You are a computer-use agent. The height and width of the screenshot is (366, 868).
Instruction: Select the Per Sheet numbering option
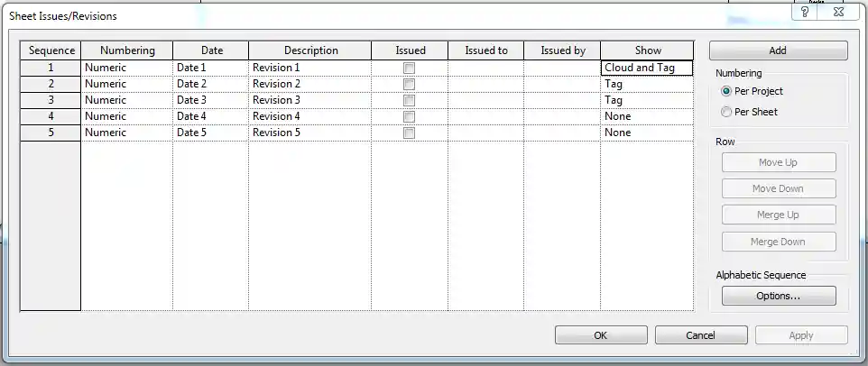(726, 112)
